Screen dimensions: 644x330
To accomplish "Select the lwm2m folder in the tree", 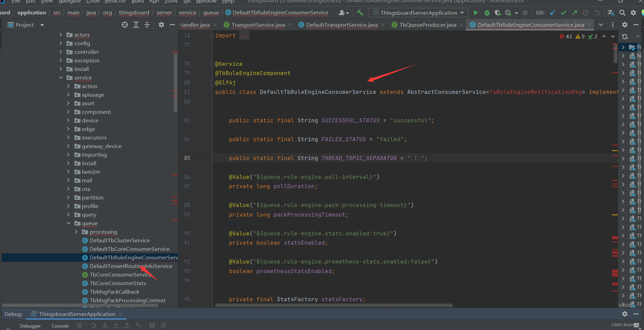I will click(91, 172).
